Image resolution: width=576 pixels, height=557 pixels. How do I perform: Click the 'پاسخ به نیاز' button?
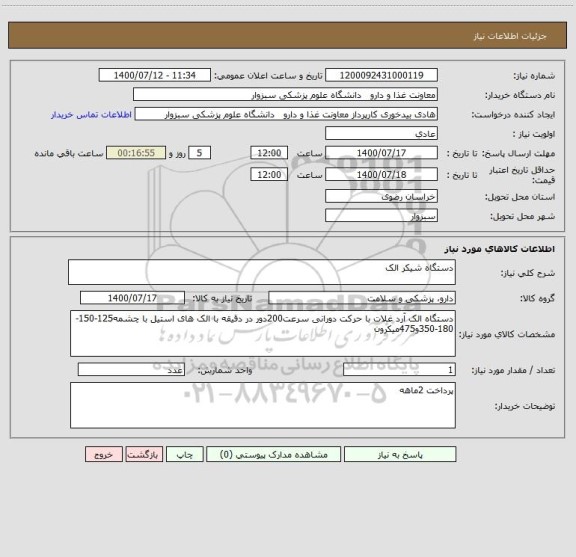pyautogui.click(x=400, y=454)
